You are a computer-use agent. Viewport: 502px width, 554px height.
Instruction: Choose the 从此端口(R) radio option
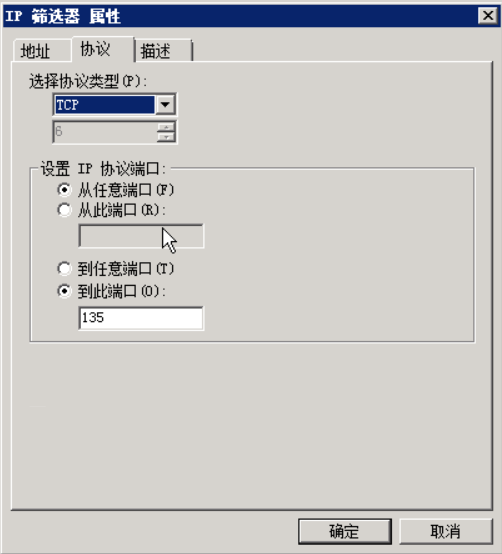[64, 210]
